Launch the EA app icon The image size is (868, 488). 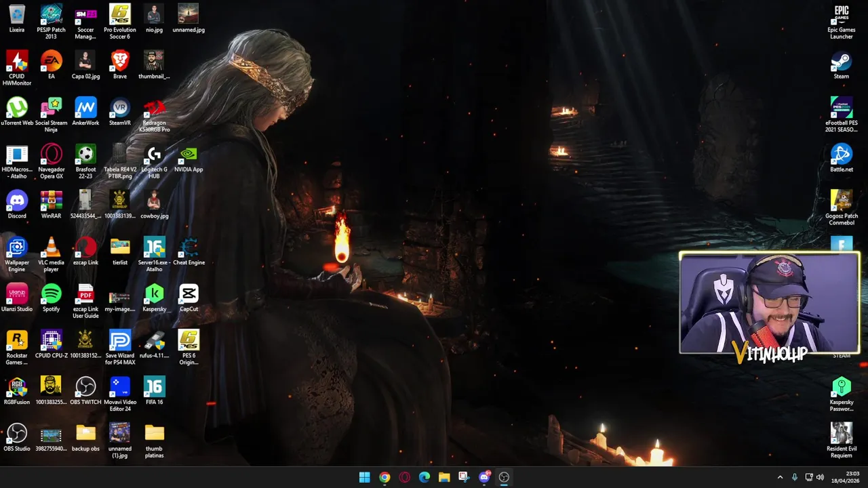(51, 65)
